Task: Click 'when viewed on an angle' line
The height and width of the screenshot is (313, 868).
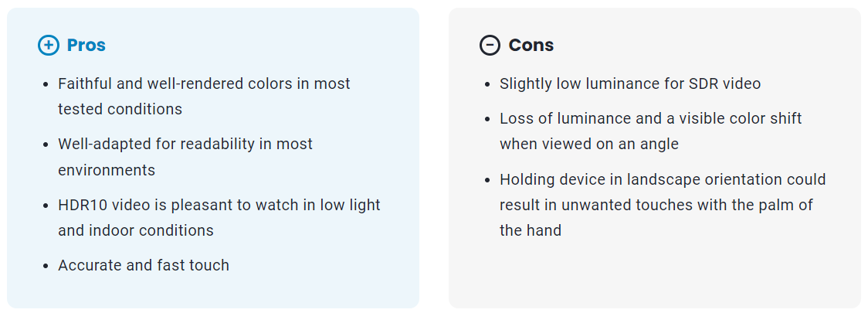Action: (589, 144)
